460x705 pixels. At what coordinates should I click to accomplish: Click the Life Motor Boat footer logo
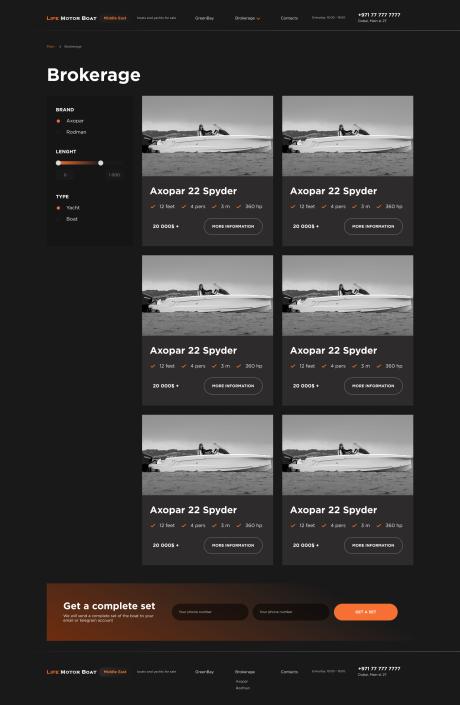pos(71,672)
